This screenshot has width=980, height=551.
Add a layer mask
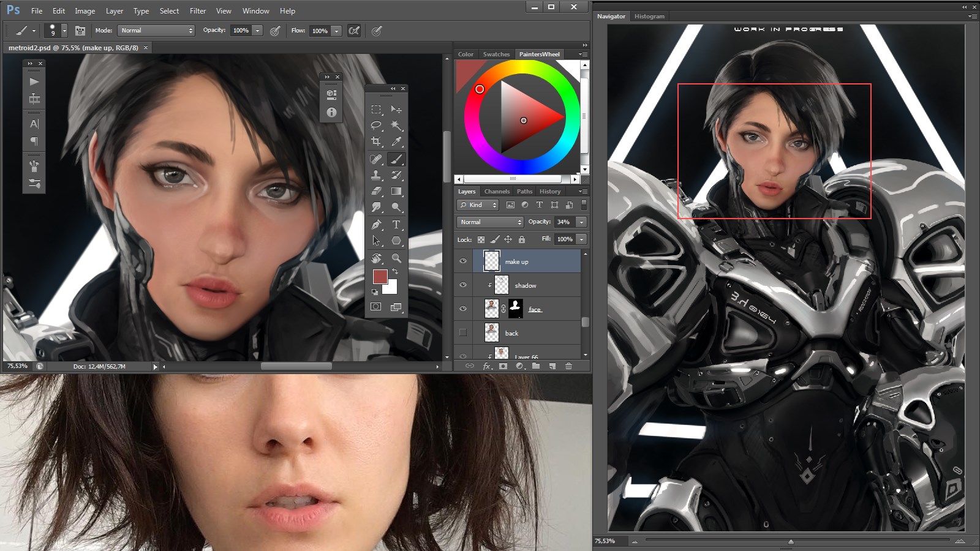[503, 366]
